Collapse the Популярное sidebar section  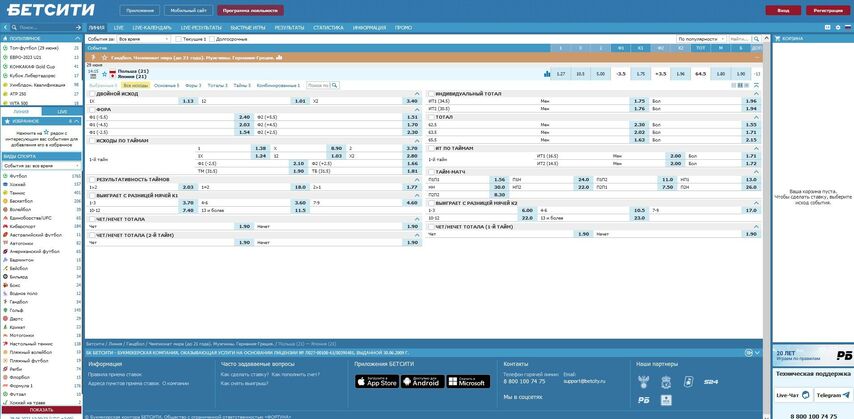point(77,39)
